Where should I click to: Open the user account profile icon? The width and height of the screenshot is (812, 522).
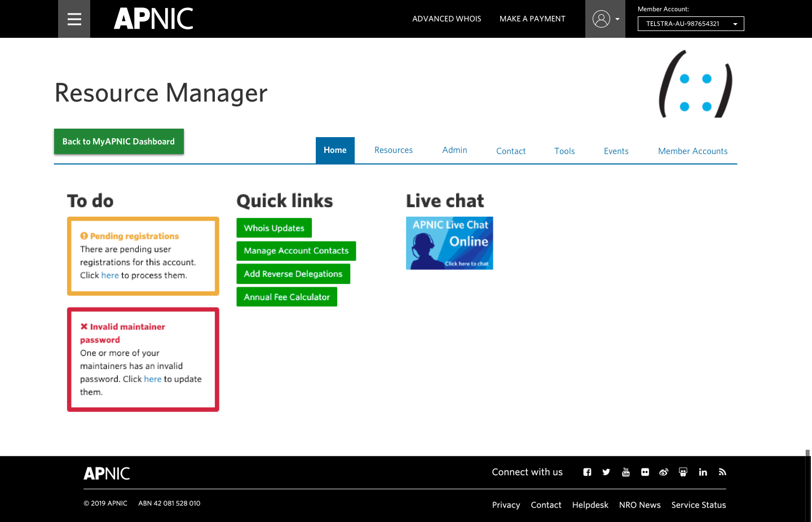[x=600, y=19]
